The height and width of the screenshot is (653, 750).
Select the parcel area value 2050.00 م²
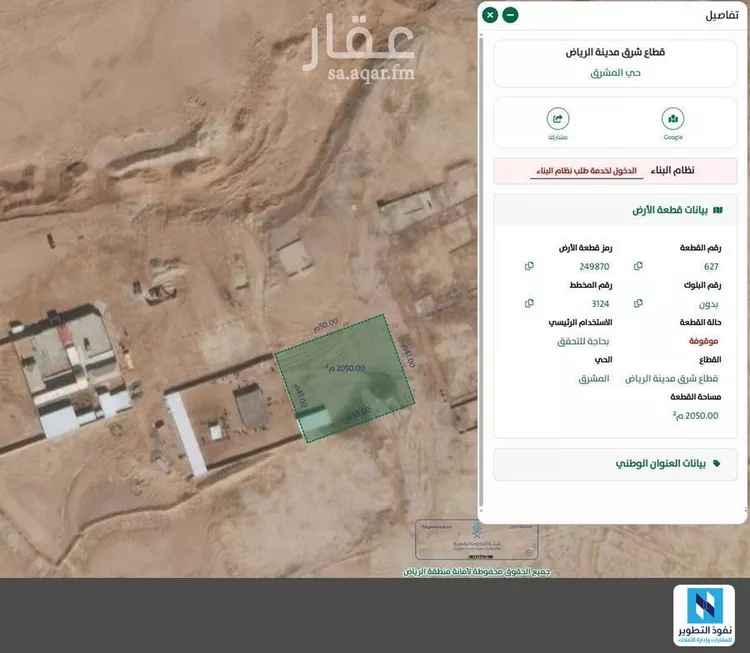tap(695, 415)
